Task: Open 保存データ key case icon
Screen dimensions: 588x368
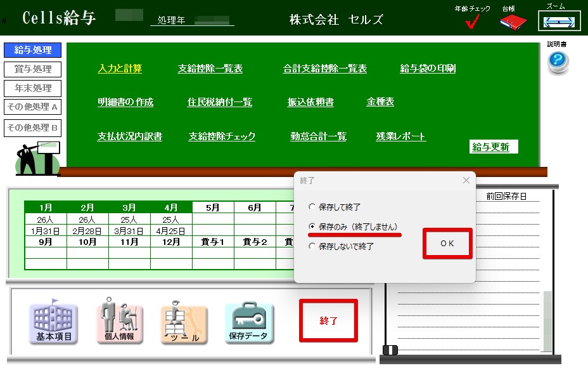Action: point(248,323)
